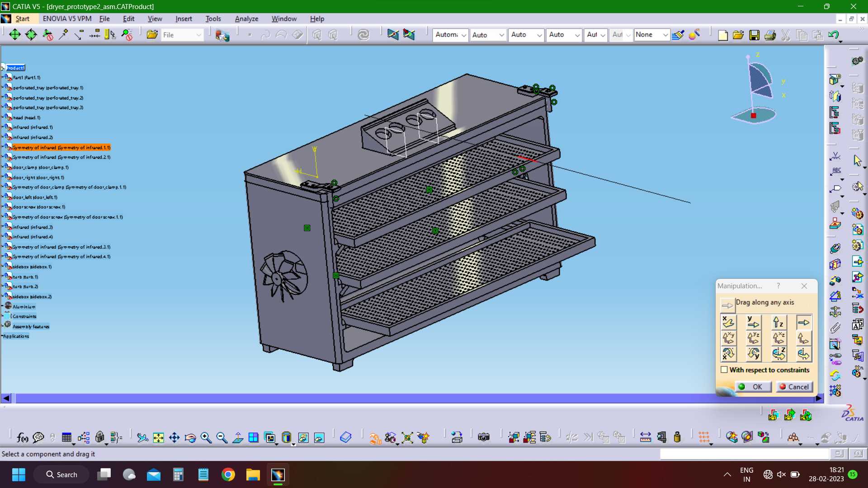The width and height of the screenshot is (868, 488).
Task: Click the horizontal scrollbar below viewport
Action: 412,398
